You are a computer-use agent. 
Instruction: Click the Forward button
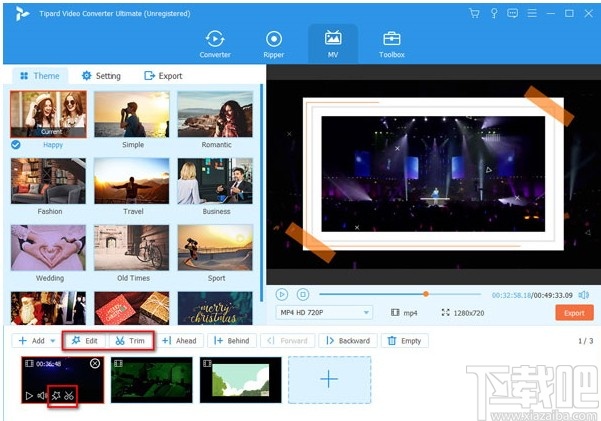(287, 340)
